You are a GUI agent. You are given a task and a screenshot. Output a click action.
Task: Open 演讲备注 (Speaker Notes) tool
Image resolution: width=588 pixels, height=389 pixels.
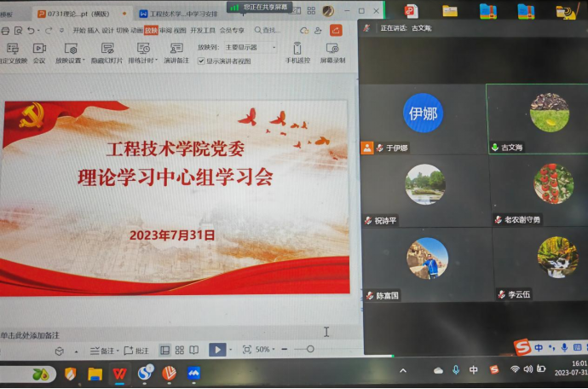(176, 49)
